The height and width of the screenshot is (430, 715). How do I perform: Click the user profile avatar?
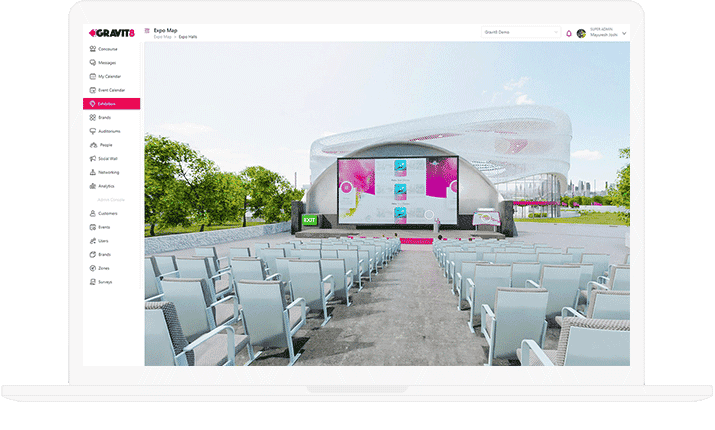click(x=581, y=33)
